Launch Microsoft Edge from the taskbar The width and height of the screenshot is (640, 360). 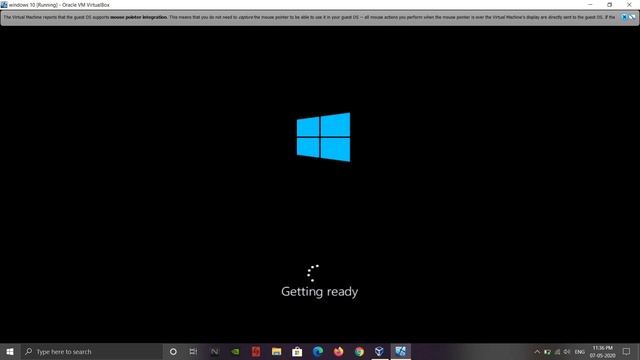click(x=318, y=351)
